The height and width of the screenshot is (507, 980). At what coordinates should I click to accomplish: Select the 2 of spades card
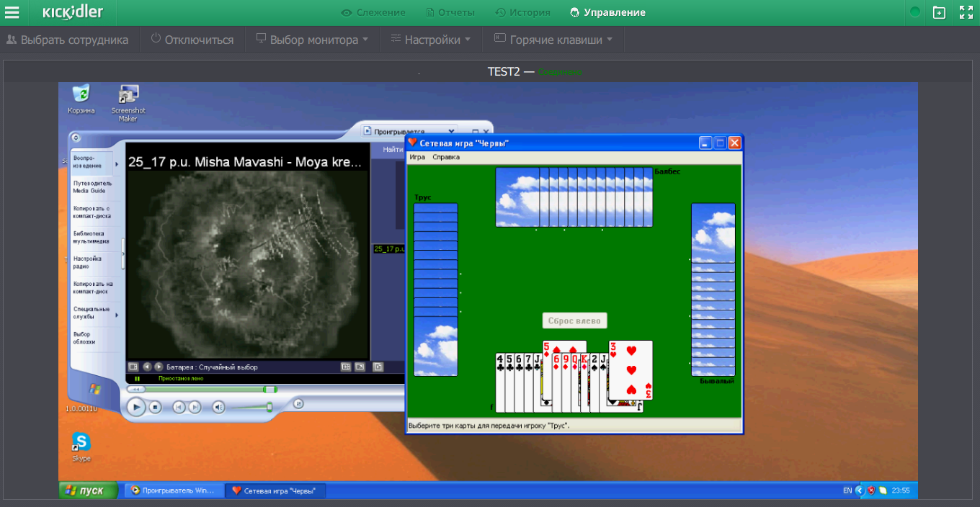pyautogui.click(x=594, y=382)
